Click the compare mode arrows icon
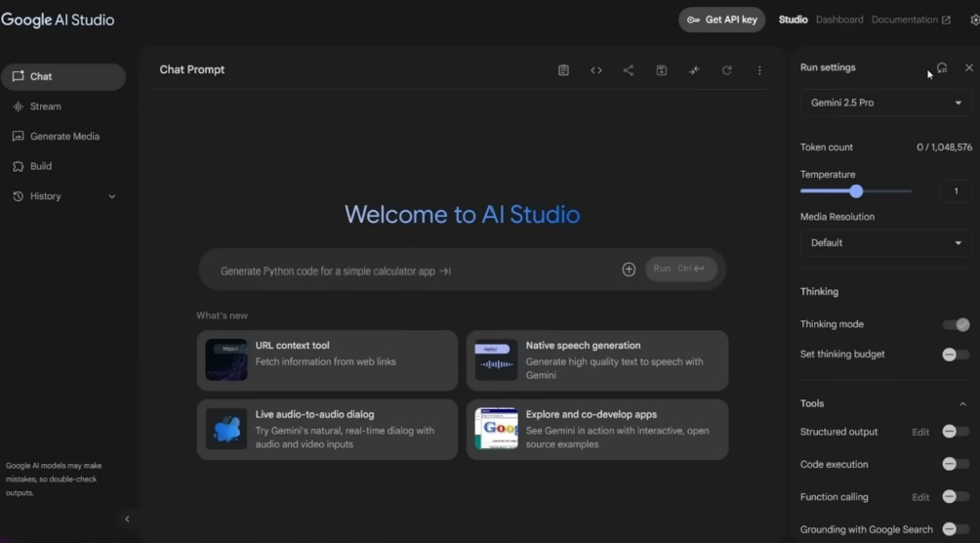This screenshot has width=980, height=543. pos(694,70)
